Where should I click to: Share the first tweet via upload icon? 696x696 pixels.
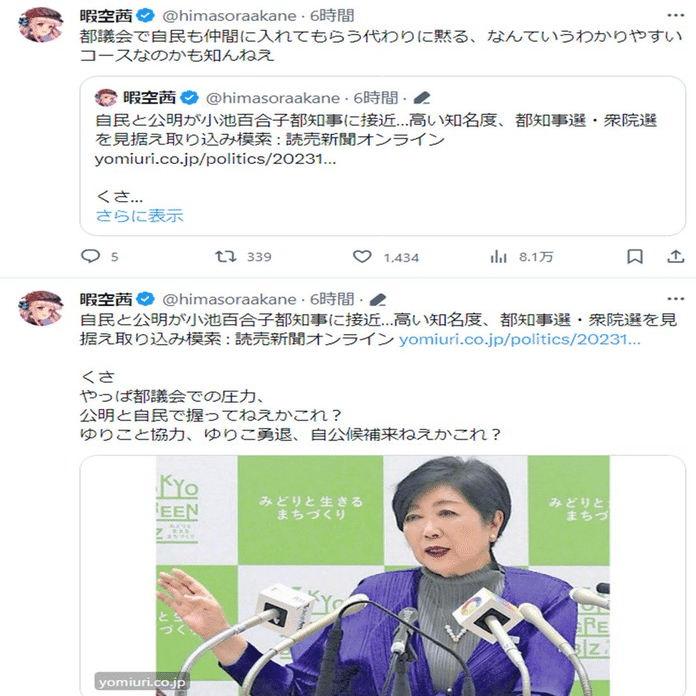click(x=676, y=256)
